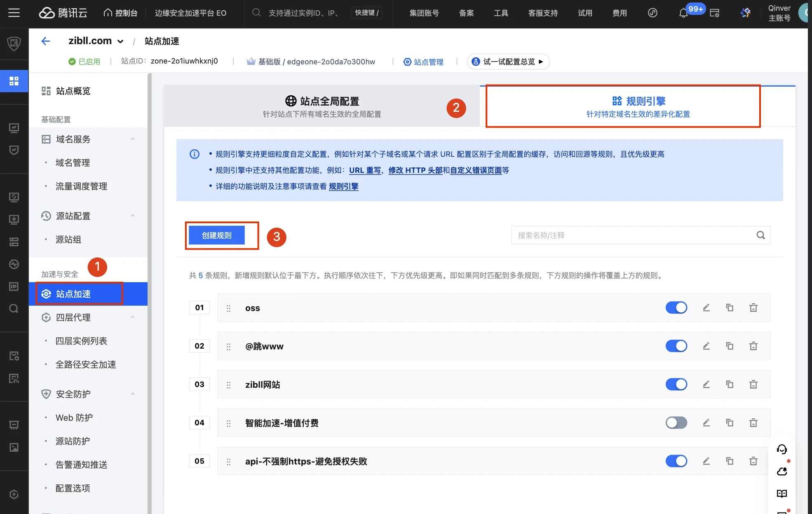The image size is (812, 514).
Task: Turn off the zibll网站 rule switch
Action: click(676, 384)
